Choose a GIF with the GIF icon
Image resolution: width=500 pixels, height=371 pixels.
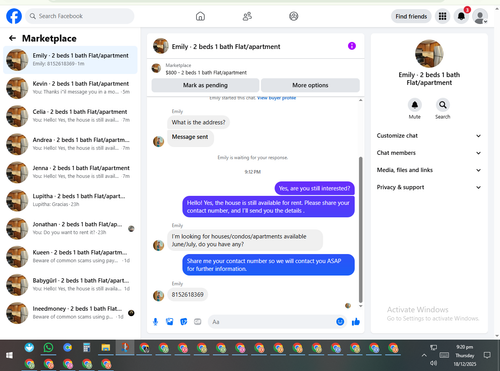coord(198,322)
